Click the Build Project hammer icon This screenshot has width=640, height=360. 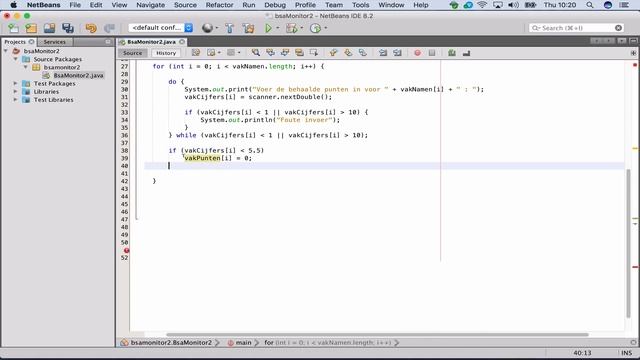click(229, 28)
